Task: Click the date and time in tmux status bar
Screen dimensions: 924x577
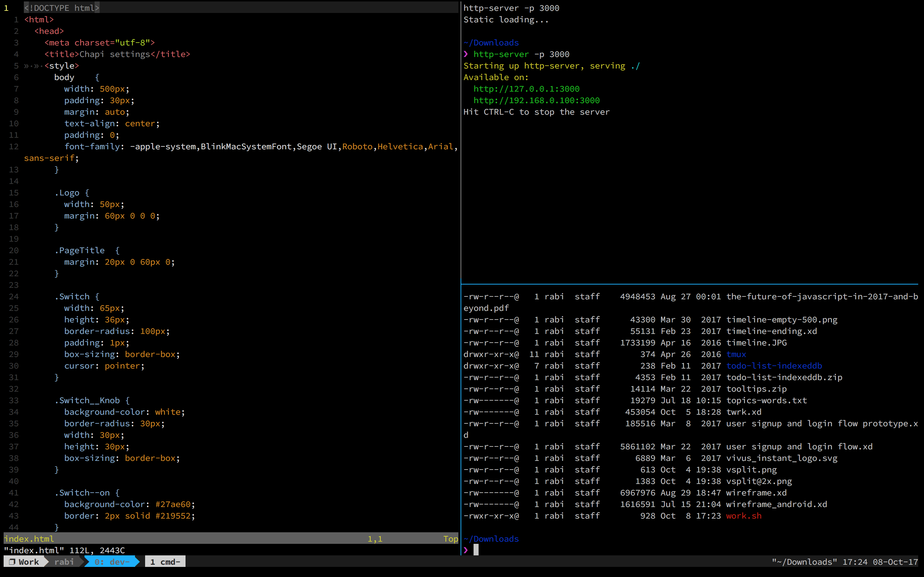Action: 880,562
